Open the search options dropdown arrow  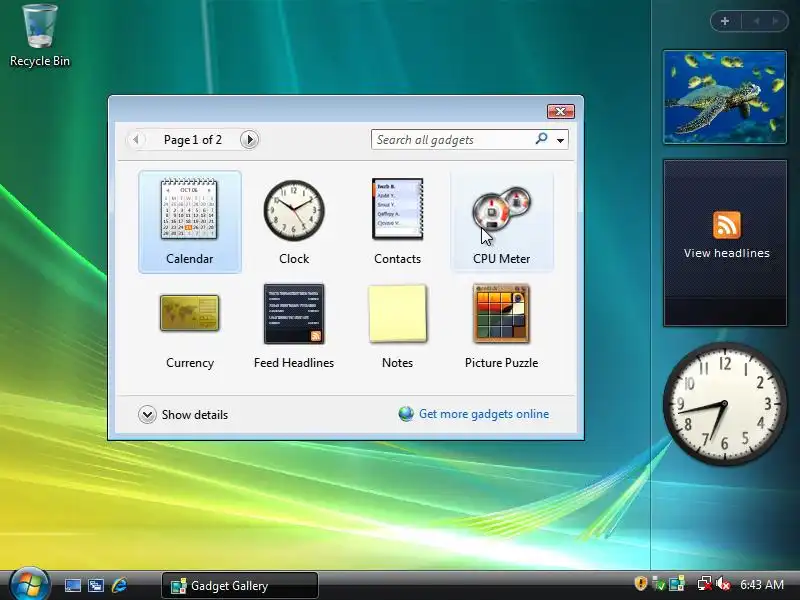(x=560, y=140)
